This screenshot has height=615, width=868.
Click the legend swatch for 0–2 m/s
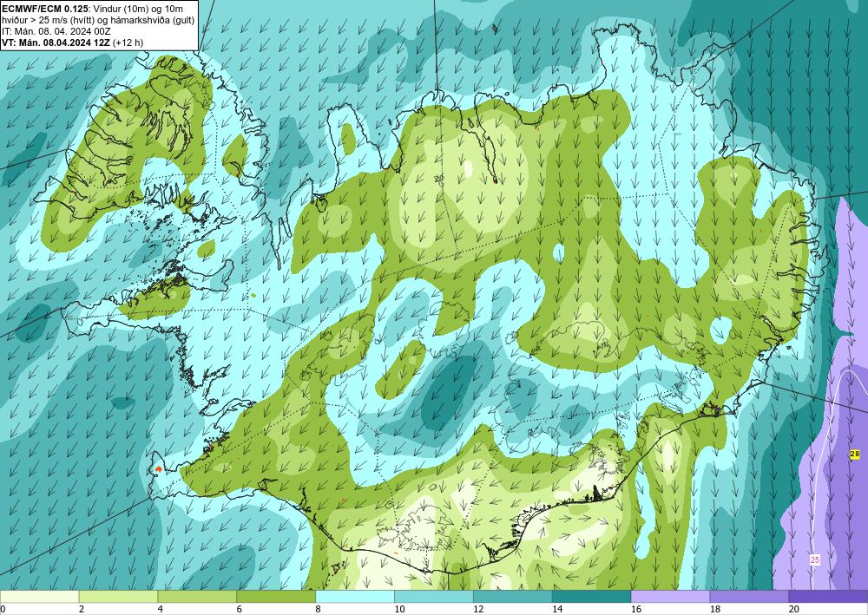(39, 597)
